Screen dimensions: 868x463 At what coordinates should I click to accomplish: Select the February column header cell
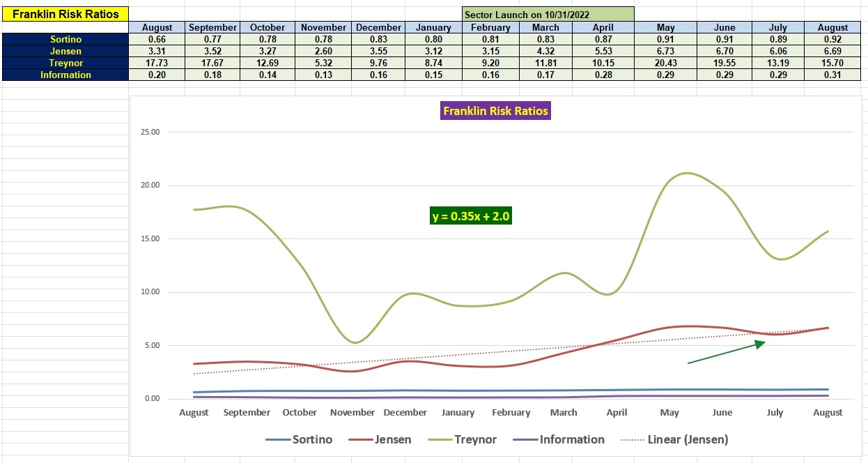pyautogui.click(x=490, y=27)
